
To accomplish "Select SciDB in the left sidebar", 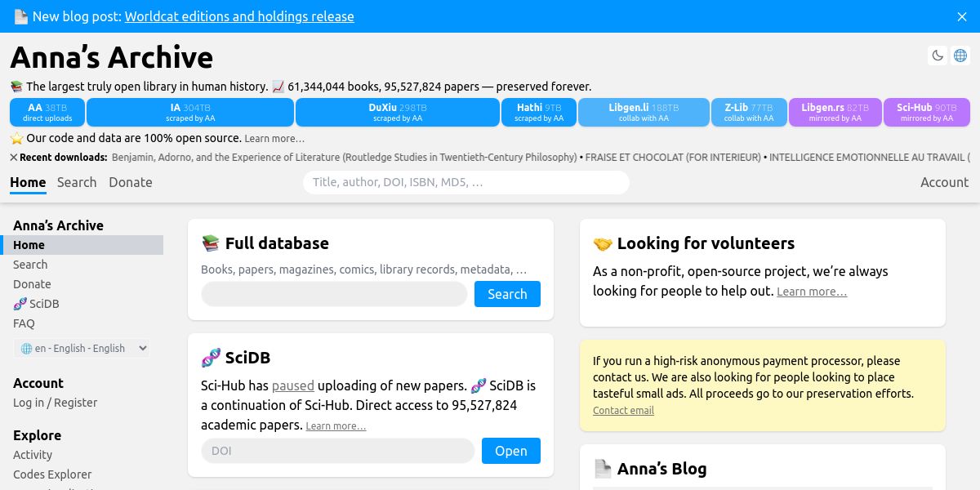I will click(44, 304).
